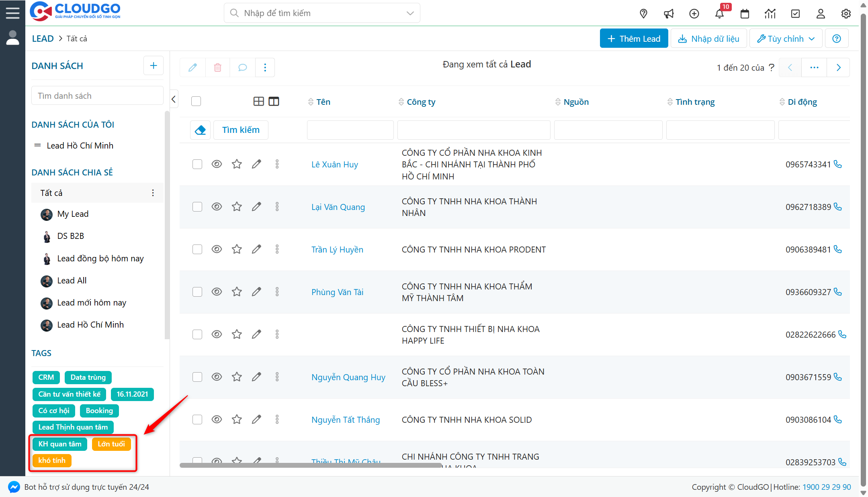This screenshot has width=868, height=497.
Task: Open the Lead đồng bộ hôm nay list
Action: click(100, 259)
